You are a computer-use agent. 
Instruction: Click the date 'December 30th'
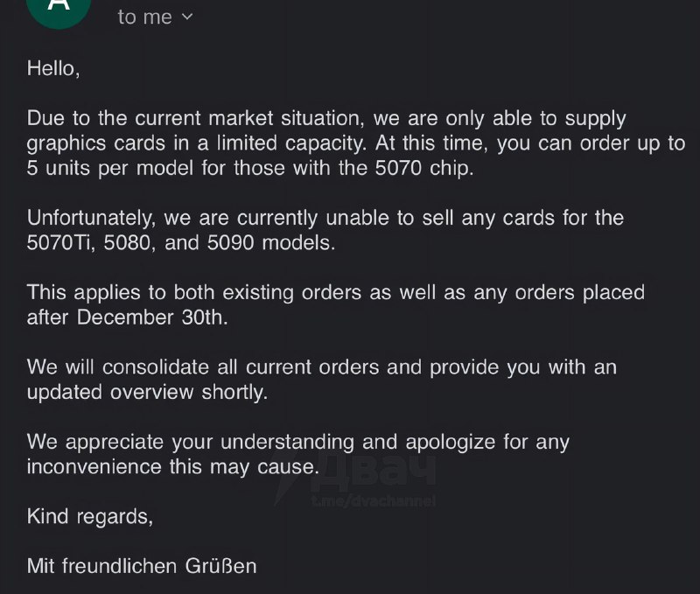point(152,318)
